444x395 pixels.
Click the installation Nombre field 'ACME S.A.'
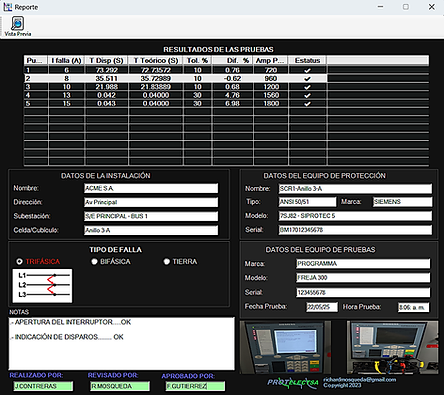coord(151,188)
